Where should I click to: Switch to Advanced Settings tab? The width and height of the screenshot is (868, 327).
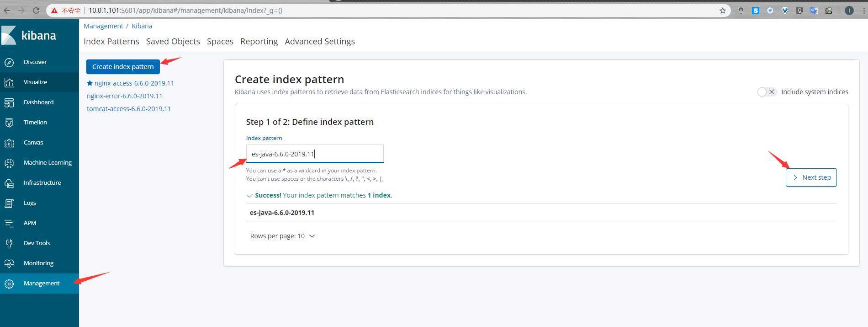tap(320, 41)
